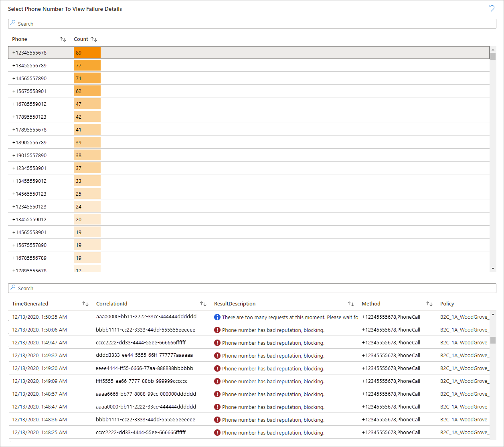Select phone number +14565557890
Screen dimensions: 504x447
click(x=29, y=78)
